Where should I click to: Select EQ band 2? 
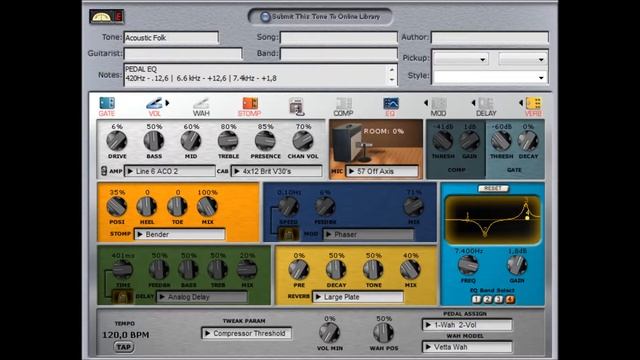coord(487,299)
